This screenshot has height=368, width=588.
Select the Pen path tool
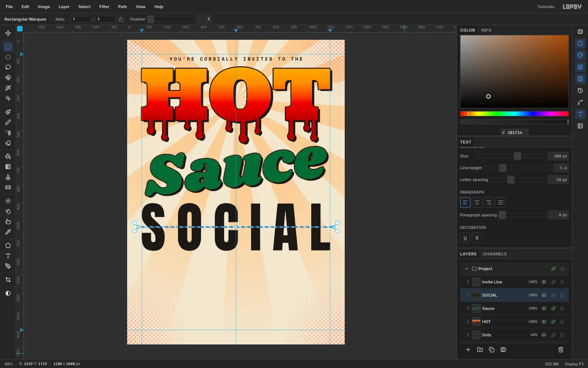tap(8, 266)
